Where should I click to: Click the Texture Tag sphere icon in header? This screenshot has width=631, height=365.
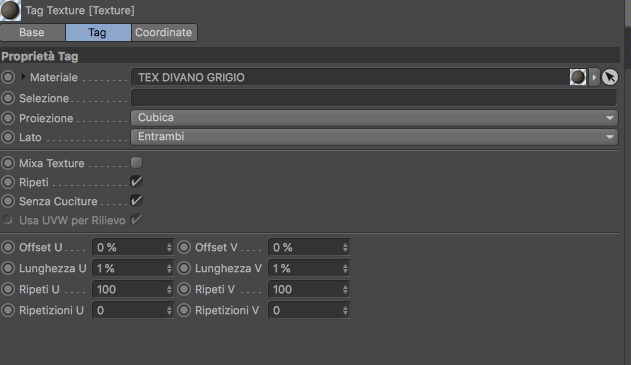[x=10, y=10]
